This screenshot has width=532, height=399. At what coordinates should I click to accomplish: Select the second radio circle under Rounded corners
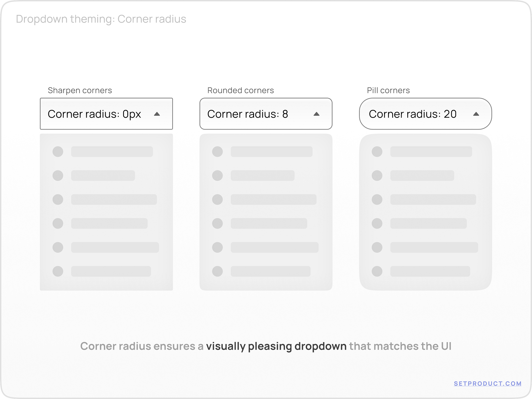point(218,176)
